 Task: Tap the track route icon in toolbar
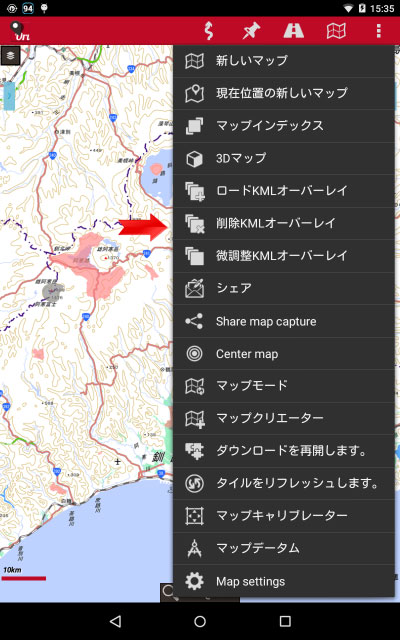coord(209,31)
